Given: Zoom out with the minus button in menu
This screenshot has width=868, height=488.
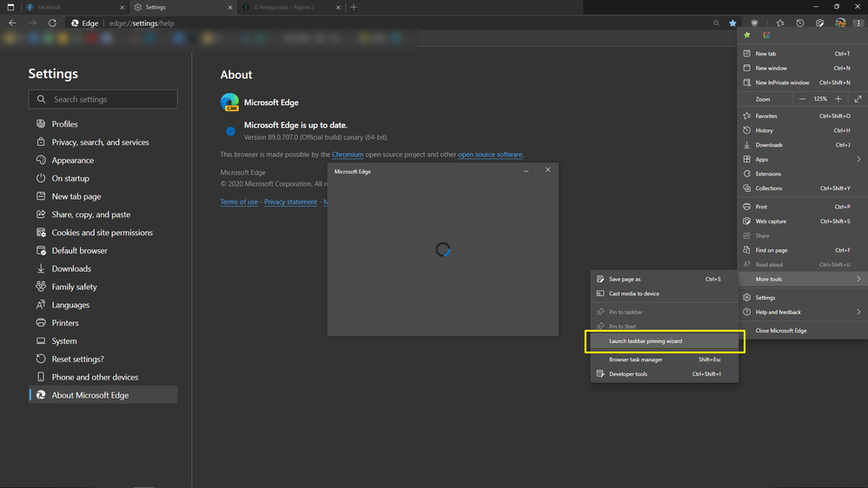Looking at the screenshot, I should 802,99.
